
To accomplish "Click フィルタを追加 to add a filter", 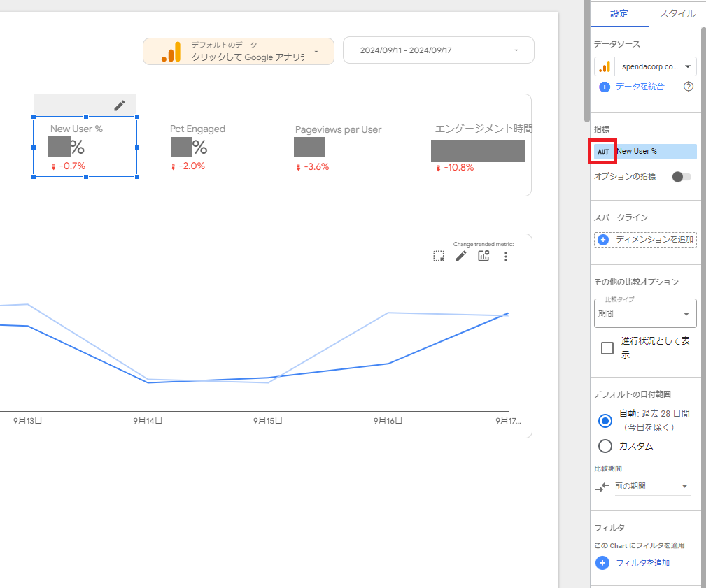I will pos(642,563).
